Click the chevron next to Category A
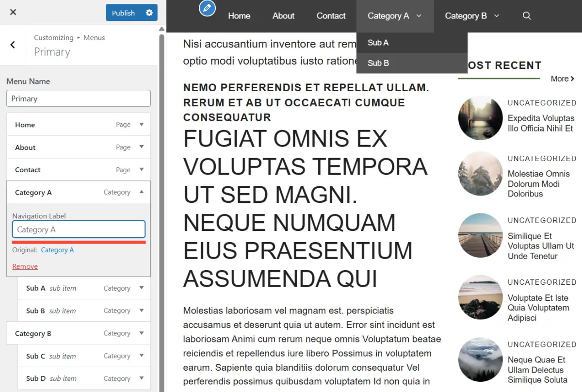Viewport: 582px width, 392px height. coord(419,16)
